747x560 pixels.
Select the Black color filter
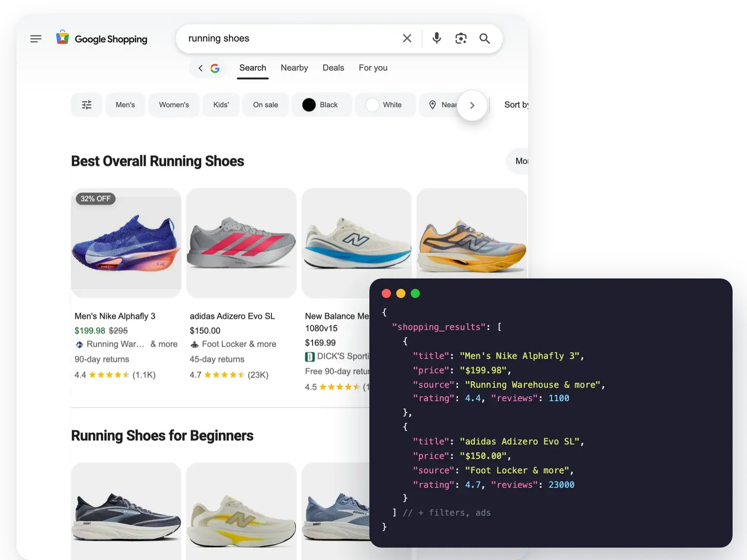tap(322, 105)
